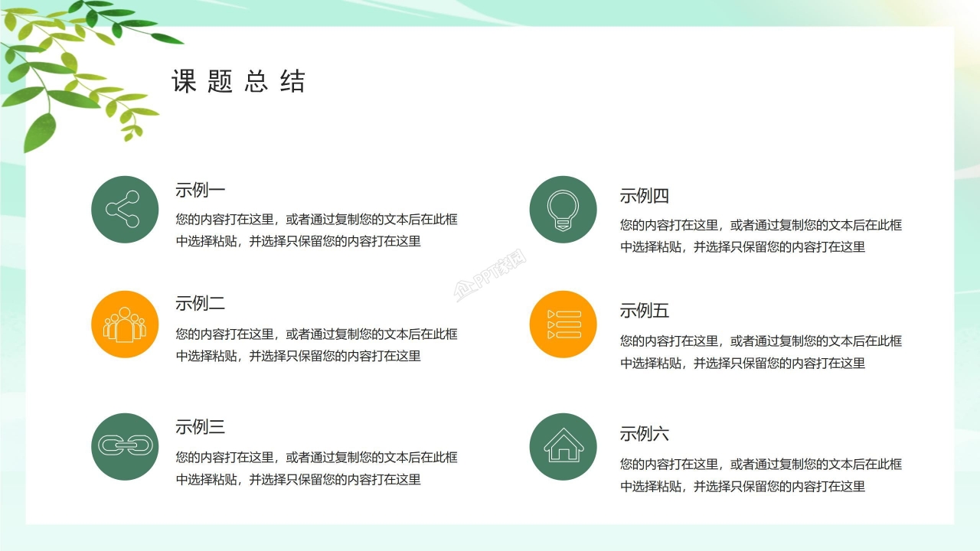Image resolution: width=980 pixels, height=551 pixels.
Task: Click the body text under 示例一
Action: pyautogui.click(x=315, y=230)
